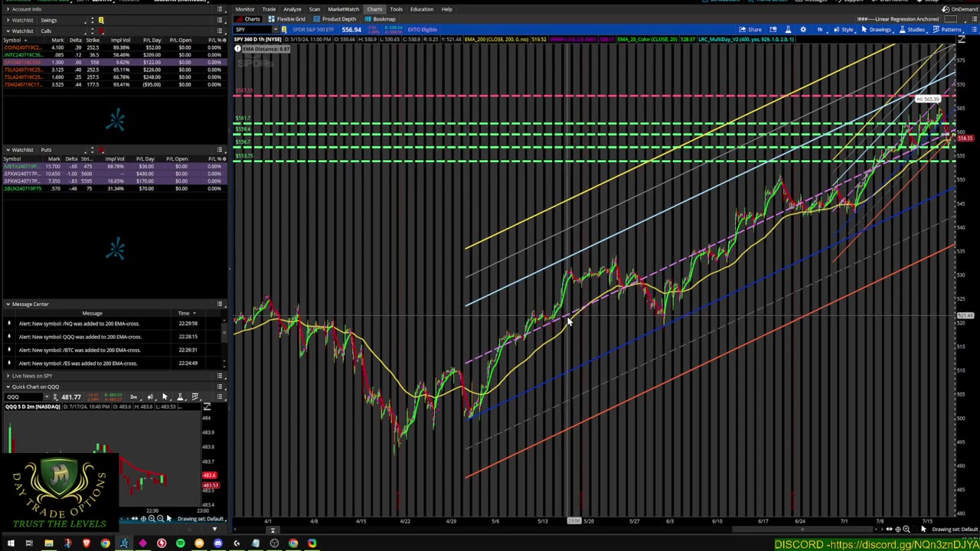The image size is (980, 551).
Task: Open Discord from the taskbar
Action: 217,543
